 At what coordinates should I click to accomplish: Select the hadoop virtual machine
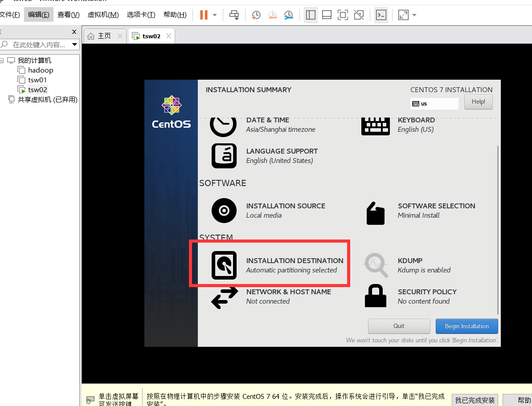pyautogui.click(x=41, y=70)
